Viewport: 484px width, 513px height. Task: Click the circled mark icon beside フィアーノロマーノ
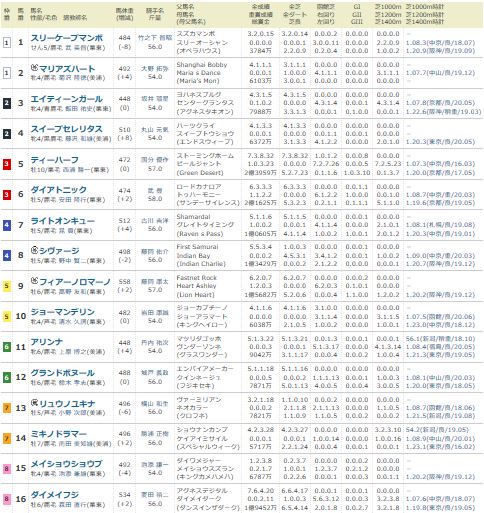[34, 281]
